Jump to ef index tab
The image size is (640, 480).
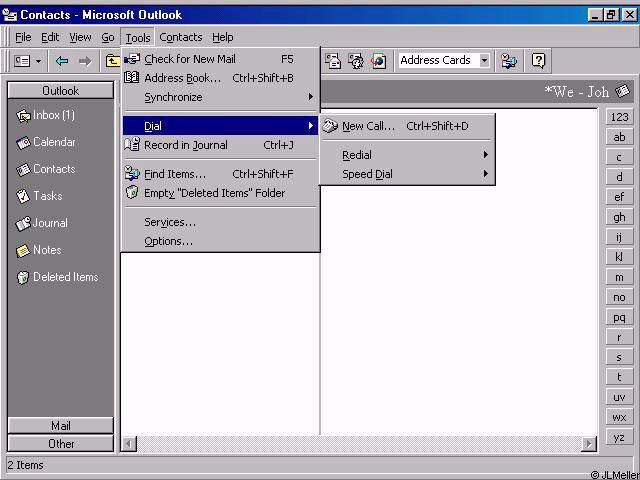point(619,197)
